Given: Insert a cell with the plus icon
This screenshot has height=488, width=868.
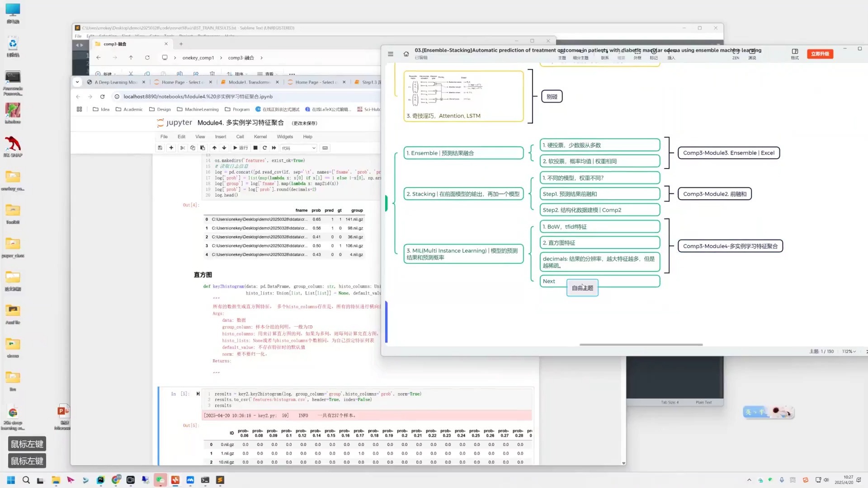Looking at the screenshot, I should point(171,148).
